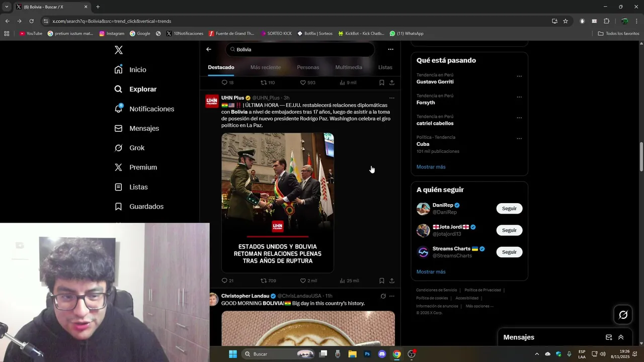Ask Grok about Christopher Landau's post
The image size is (644, 362).
click(383, 296)
